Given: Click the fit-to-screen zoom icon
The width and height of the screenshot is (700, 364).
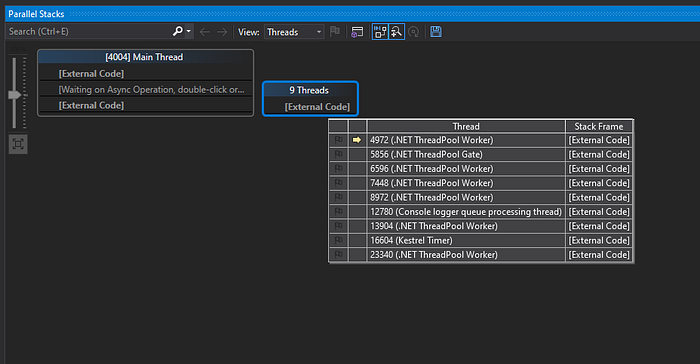Looking at the screenshot, I should pyautogui.click(x=18, y=144).
